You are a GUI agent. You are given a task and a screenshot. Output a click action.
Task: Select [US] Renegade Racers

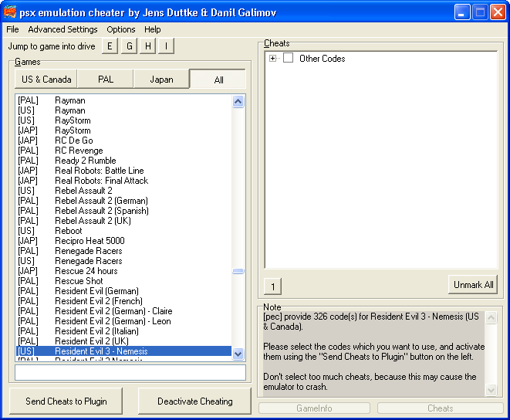124,261
